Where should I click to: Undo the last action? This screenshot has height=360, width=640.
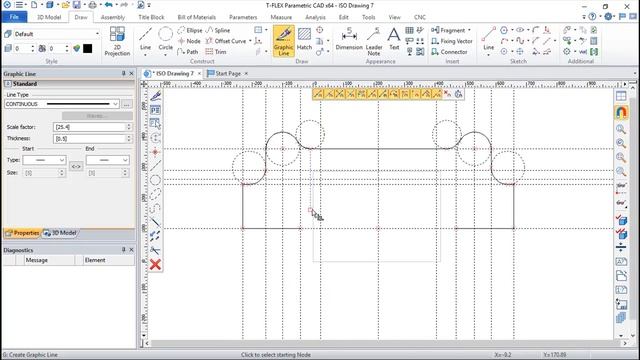[108, 5]
